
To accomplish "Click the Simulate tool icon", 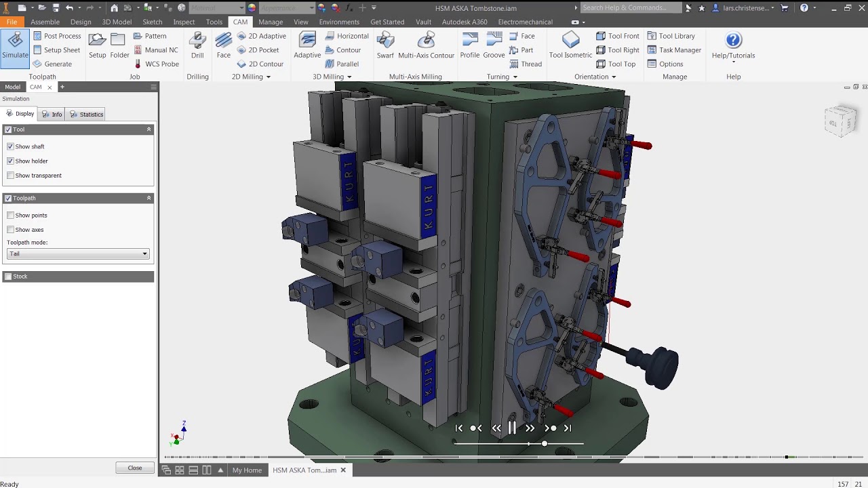I will tap(15, 47).
